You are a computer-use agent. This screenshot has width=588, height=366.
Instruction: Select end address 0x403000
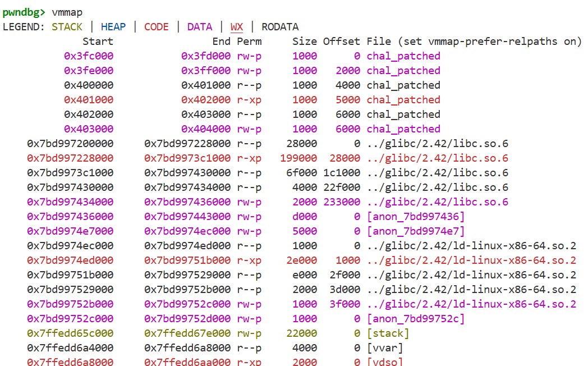coord(206,115)
